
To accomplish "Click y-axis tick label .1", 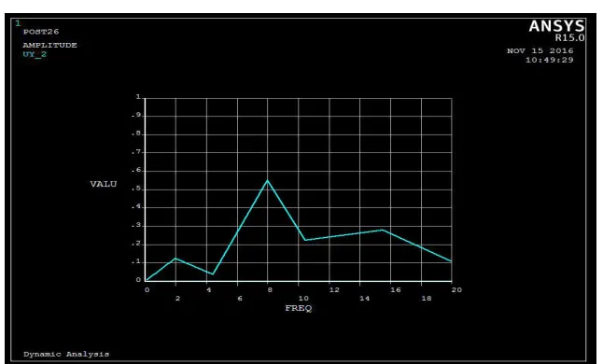I will pos(137,261).
